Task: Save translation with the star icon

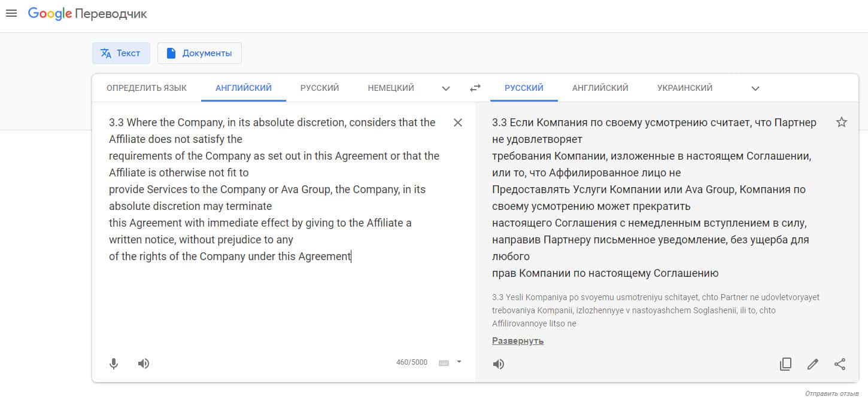Action: coord(841,123)
